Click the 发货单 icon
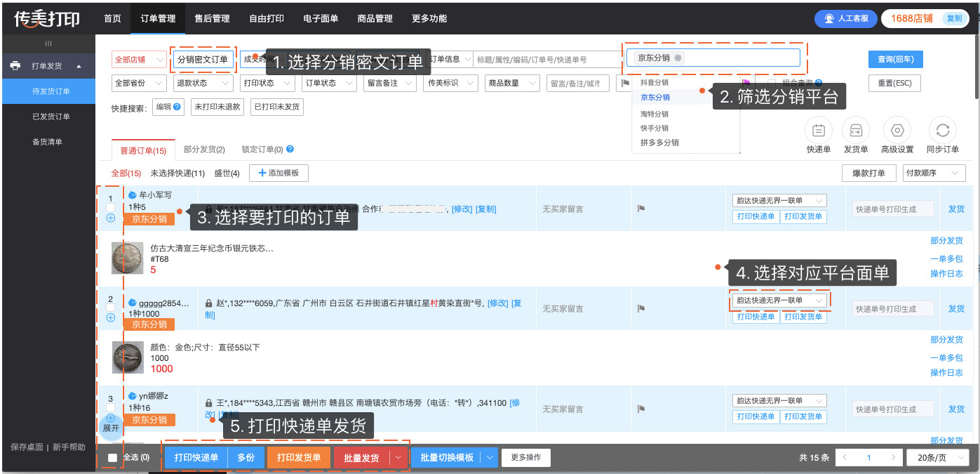Screen dimensions: 980x474 (x=856, y=130)
